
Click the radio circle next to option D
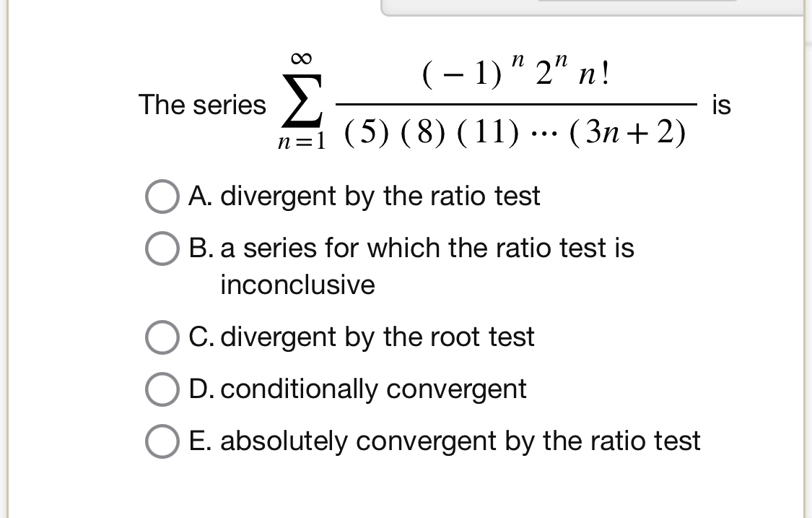pyautogui.click(x=162, y=389)
